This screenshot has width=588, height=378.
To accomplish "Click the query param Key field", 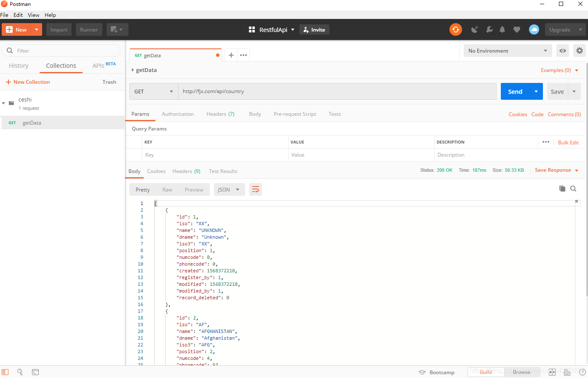I will point(215,155).
